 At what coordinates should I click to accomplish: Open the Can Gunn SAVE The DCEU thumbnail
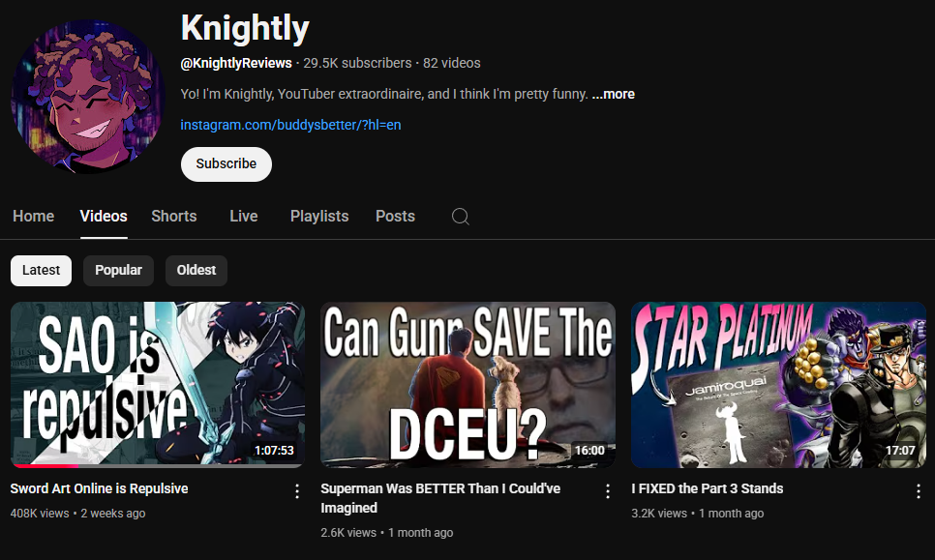(x=468, y=384)
